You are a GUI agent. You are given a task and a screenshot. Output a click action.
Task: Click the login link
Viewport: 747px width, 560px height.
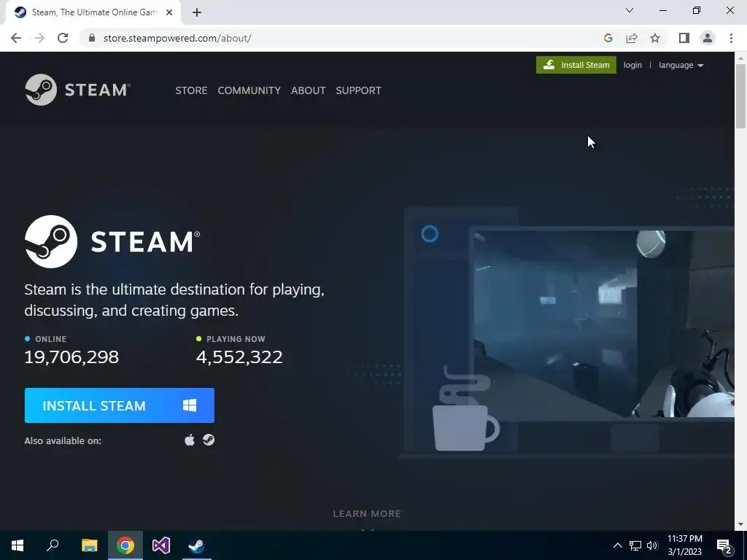632,65
